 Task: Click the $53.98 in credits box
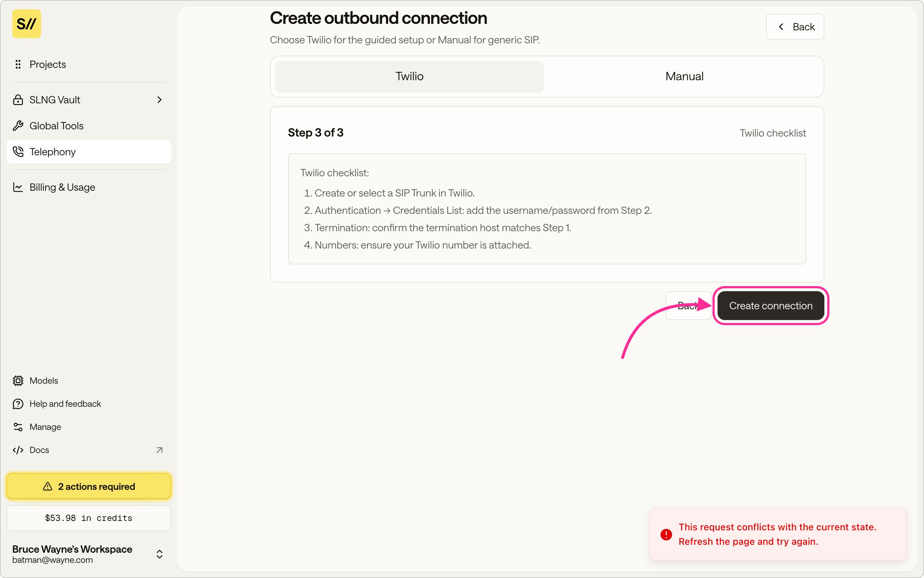point(88,518)
